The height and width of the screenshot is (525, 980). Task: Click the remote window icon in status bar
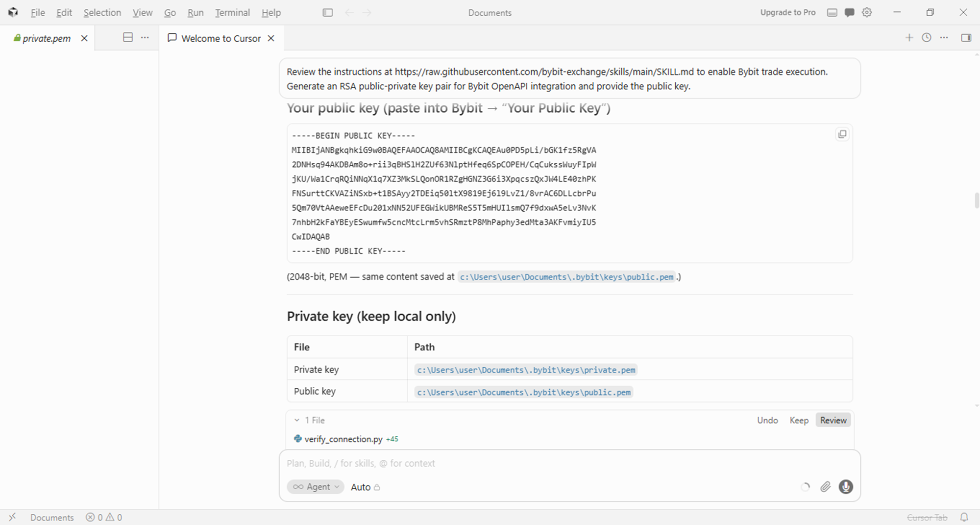click(12, 517)
